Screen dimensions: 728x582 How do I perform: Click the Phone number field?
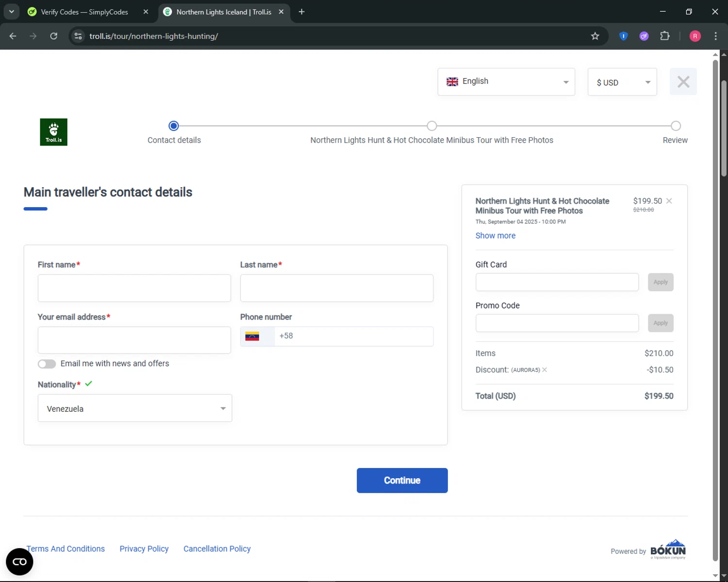354,336
